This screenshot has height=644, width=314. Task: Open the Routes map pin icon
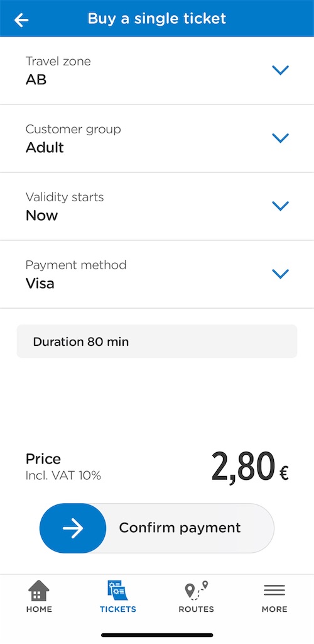[x=197, y=591]
